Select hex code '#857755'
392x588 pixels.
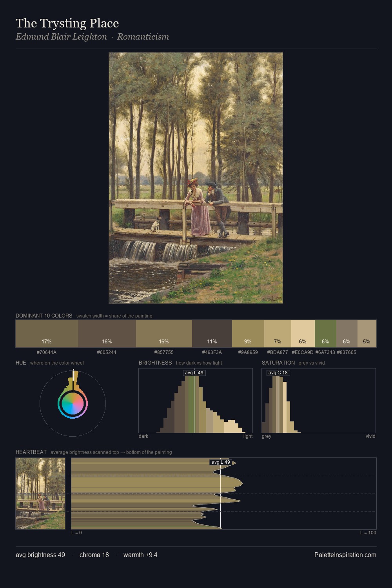(x=164, y=352)
